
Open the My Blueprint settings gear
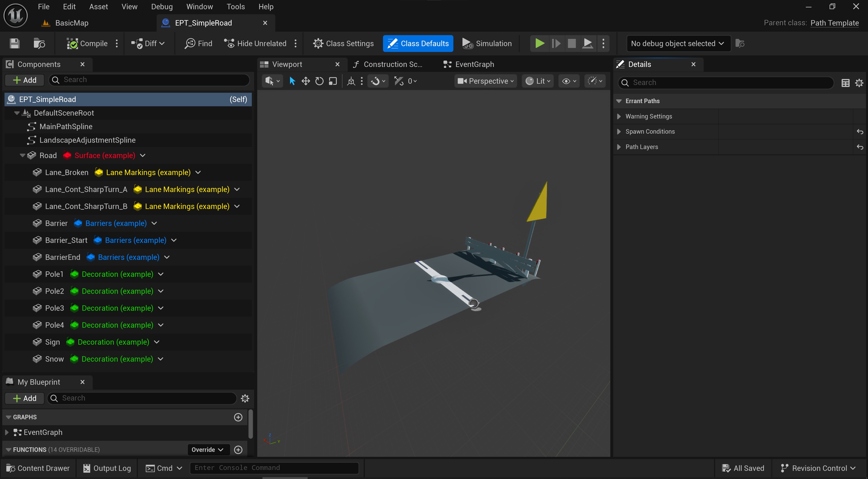[245, 398]
